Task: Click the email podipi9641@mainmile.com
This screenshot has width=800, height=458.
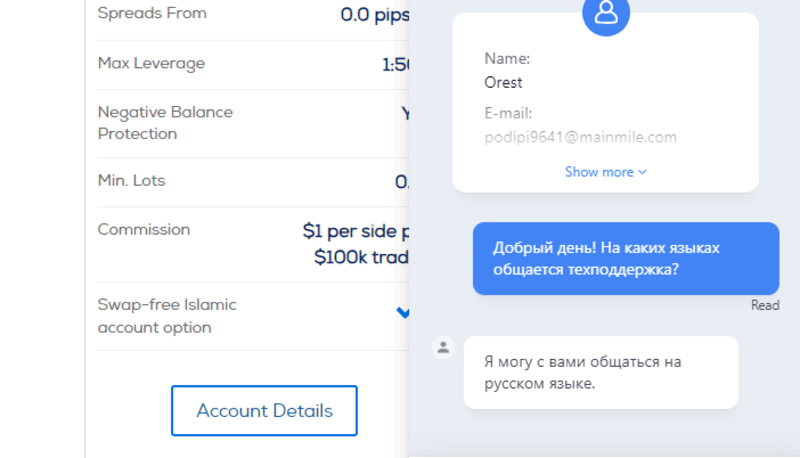Action: click(580, 137)
